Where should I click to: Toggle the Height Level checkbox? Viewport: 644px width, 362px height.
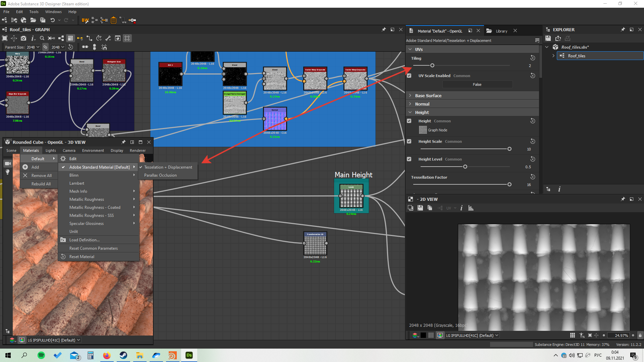click(x=409, y=159)
